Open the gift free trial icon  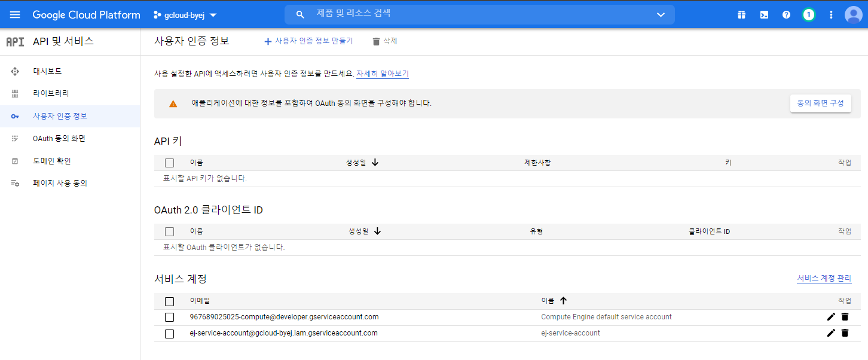(742, 15)
